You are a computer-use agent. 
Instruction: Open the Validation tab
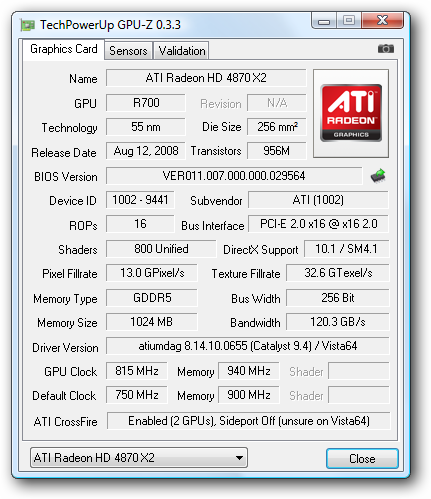click(182, 51)
